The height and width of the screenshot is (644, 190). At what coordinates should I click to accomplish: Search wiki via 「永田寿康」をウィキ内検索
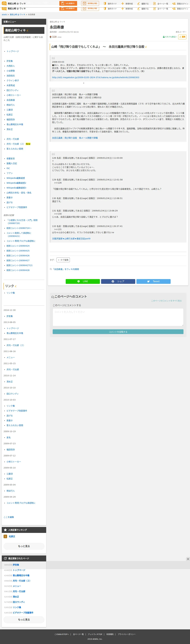(66, 269)
